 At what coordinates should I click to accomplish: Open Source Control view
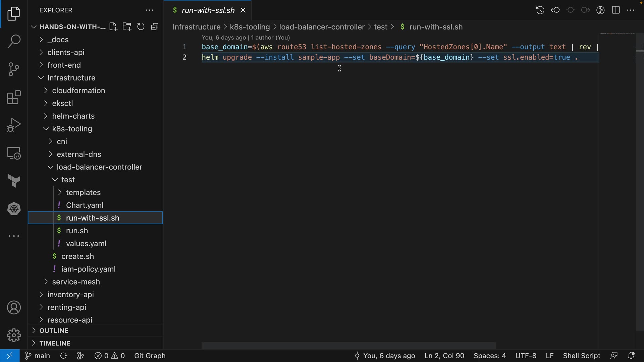(x=14, y=69)
